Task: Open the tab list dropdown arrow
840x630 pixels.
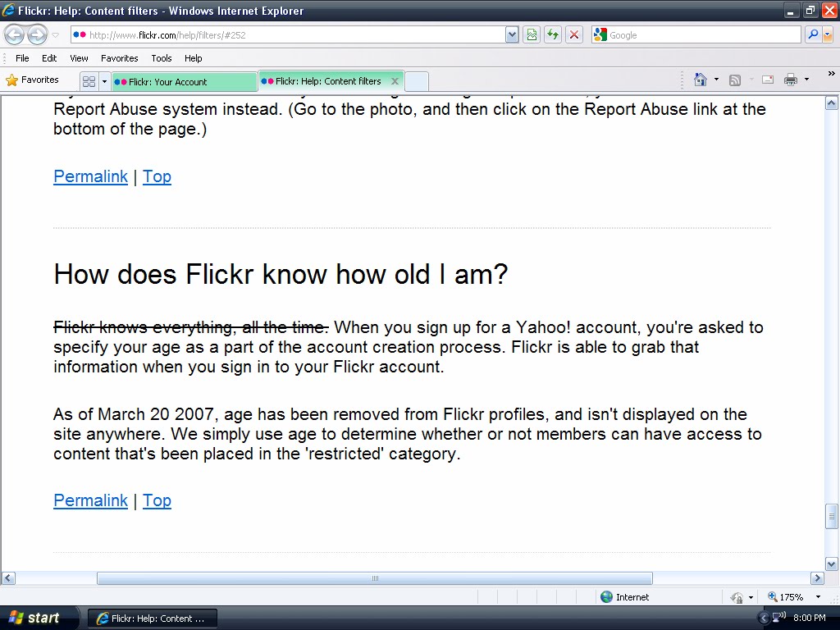Action: point(104,81)
